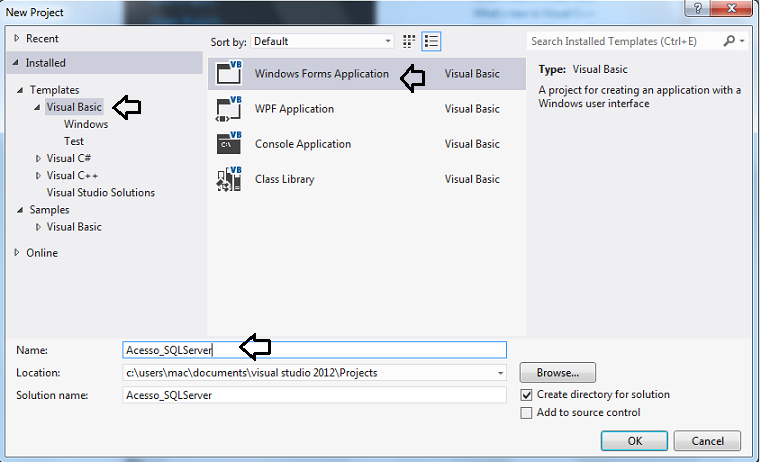Select Visual C# tree item
This screenshot has height=462, width=761.
(x=68, y=159)
